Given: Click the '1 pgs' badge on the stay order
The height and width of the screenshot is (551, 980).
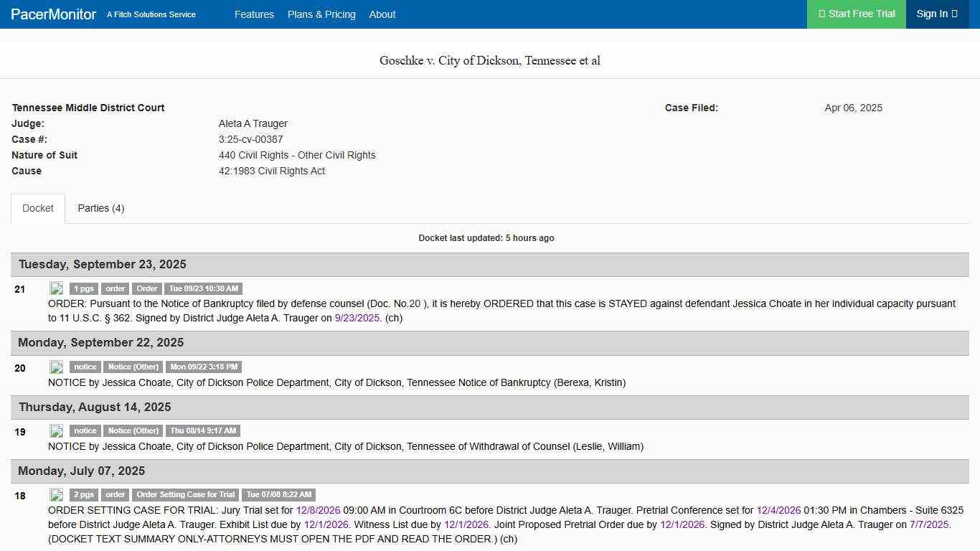Looking at the screenshot, I should 83,288.
